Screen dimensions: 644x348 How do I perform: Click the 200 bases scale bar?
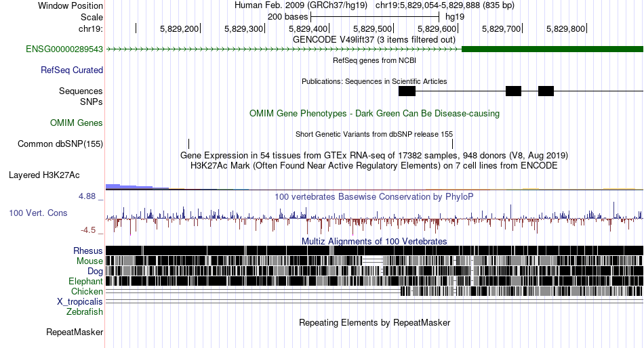click(x=375, y=17)
